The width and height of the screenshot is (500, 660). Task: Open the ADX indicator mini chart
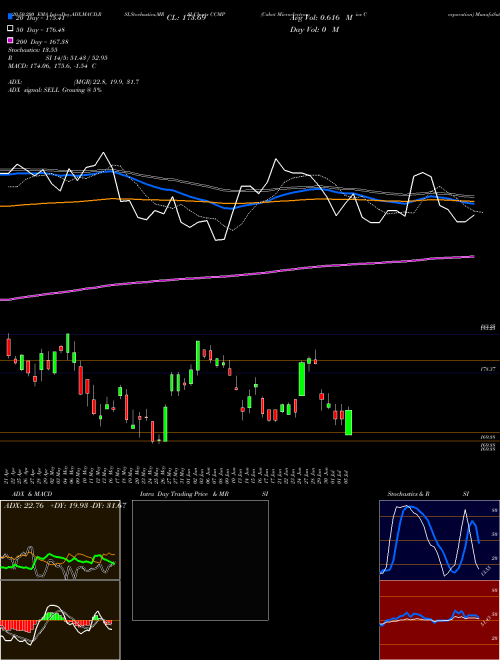pos(60,540)
